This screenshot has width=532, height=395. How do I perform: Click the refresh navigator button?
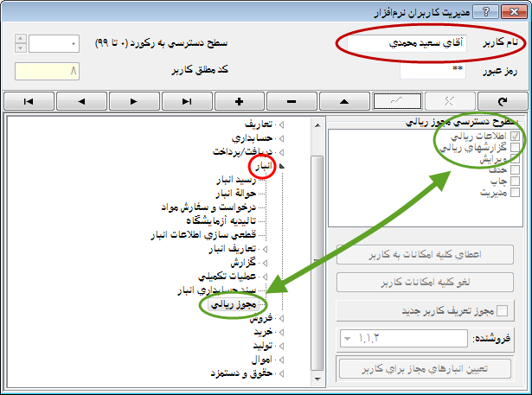click(x=503, y=101)
